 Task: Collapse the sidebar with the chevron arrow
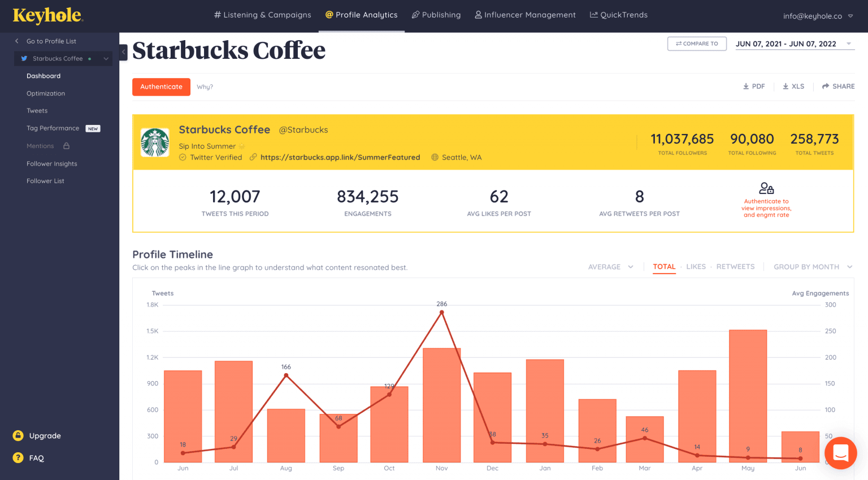(123, 52)
